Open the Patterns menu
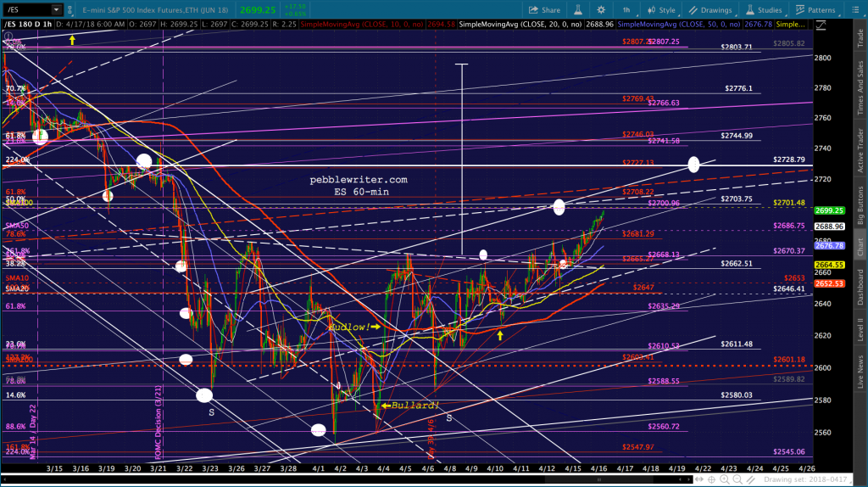Image resolution: width=868 pixels, height=487 pixels. pyautogui.click(x=815, y=10)
